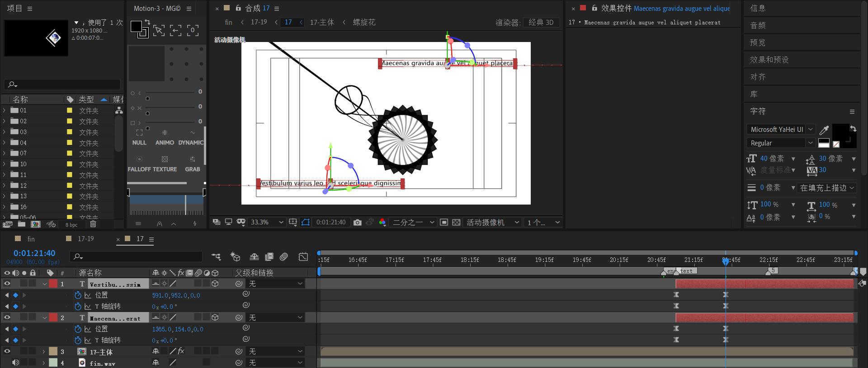Click the FALLOFF tool in the Motion-3 panel
This screenshot has width=868, height=368.
coord(139,164)
